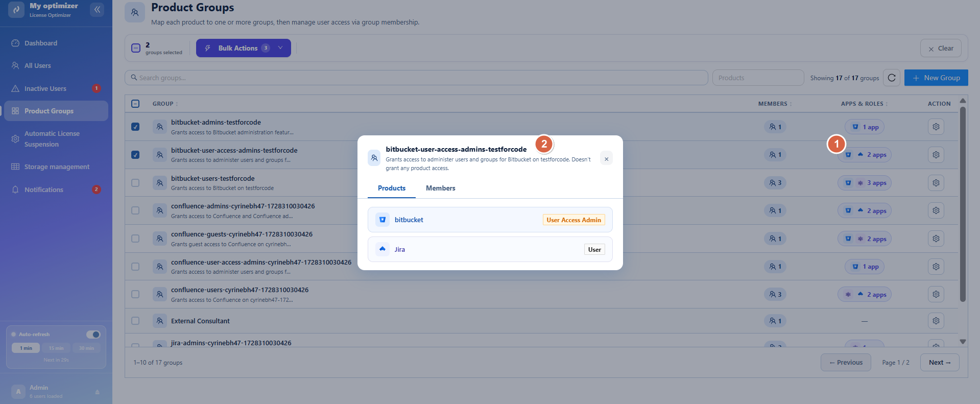
Task: Open settings gear for bitbucket-admins-testforcode
Action: pos(936,127)
